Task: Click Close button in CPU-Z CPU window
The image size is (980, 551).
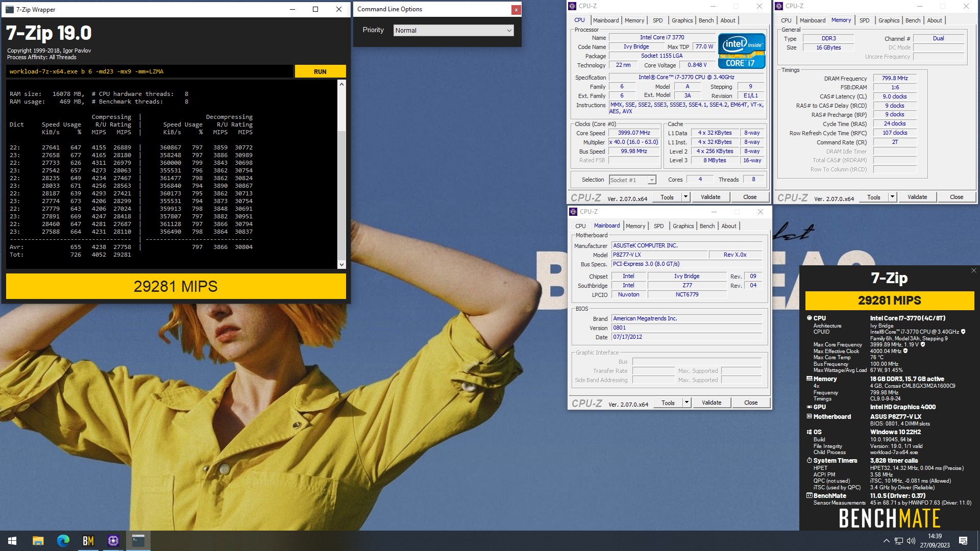Action: click(x=750, y=197)
